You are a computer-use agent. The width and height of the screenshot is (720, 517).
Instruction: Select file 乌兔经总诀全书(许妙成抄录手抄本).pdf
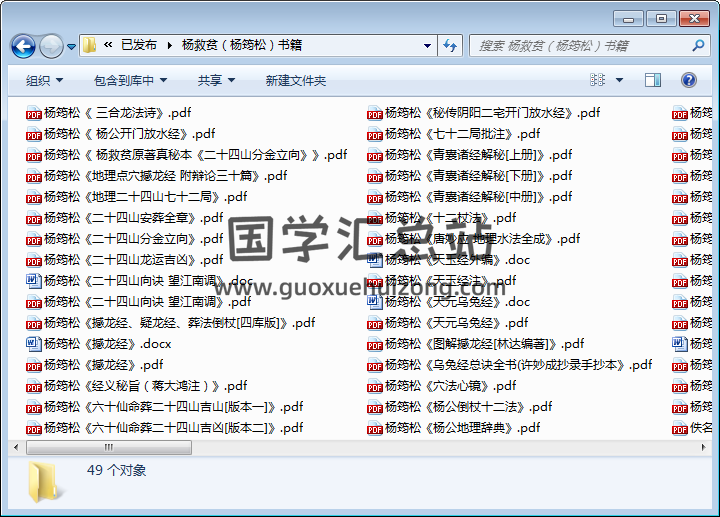pyautogui.click(x=510, y=365)
